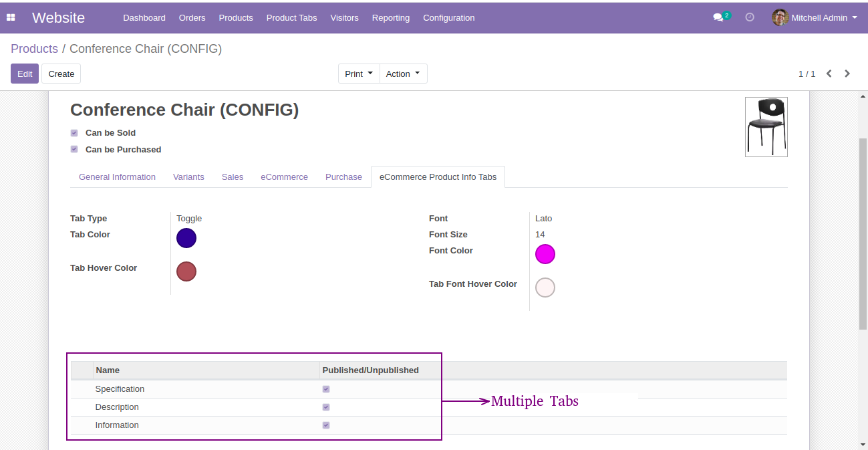Open the Reporting menu
The height and width of the screenshot is (450, 868).
(x=391, y=18)
